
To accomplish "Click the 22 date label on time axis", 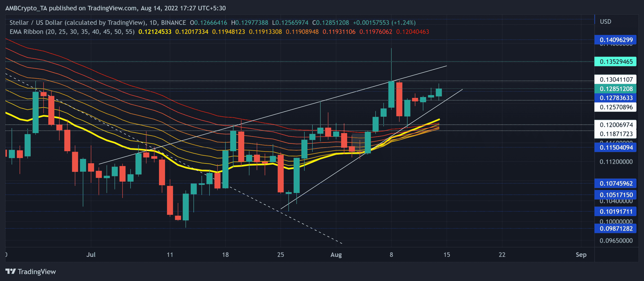I will 502,255.
